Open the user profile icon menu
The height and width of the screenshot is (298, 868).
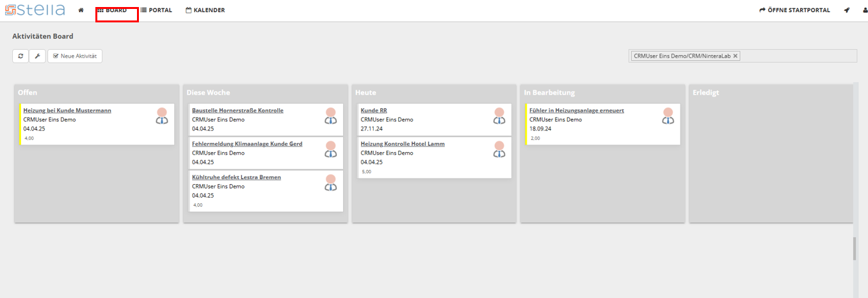tap(865, 10)
